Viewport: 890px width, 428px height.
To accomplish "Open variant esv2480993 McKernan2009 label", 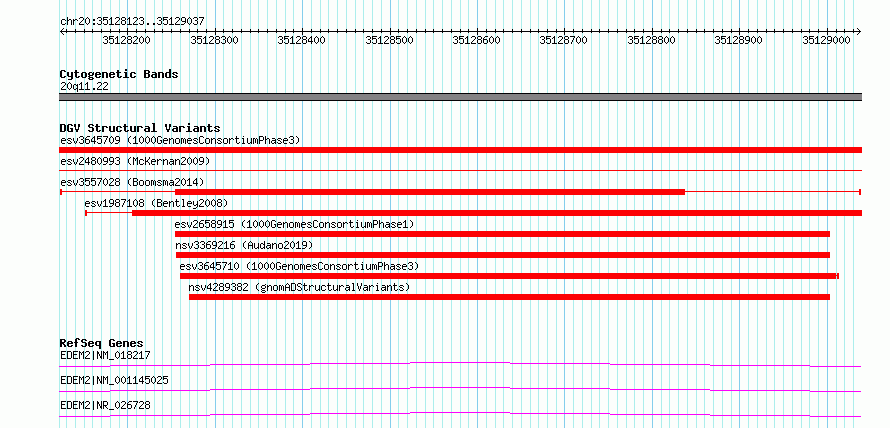I will (135, 162).
